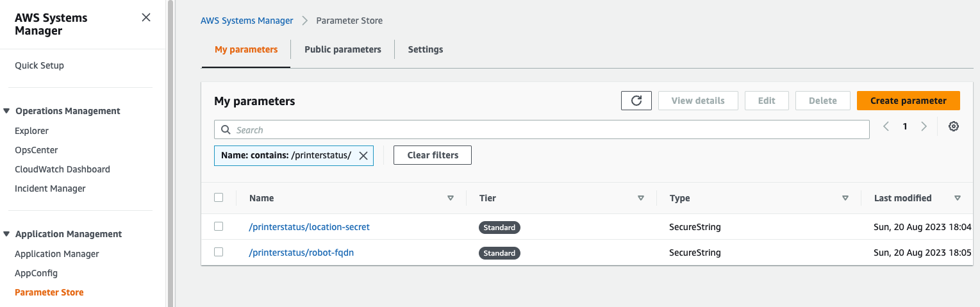
Task: Sort by Type column arrow
Action: (x=845, y=198)
